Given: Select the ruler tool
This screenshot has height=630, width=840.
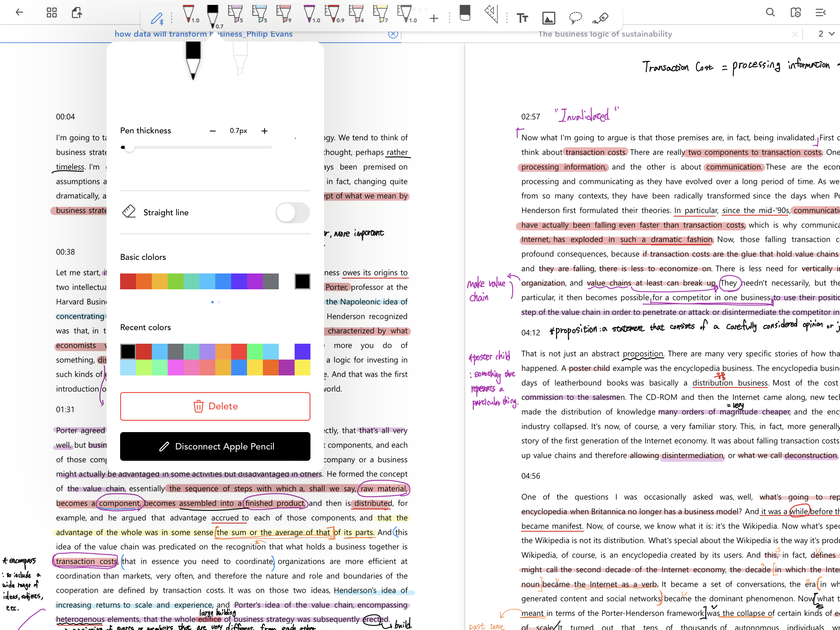Looking at the screenshot, I should (491, 14).
